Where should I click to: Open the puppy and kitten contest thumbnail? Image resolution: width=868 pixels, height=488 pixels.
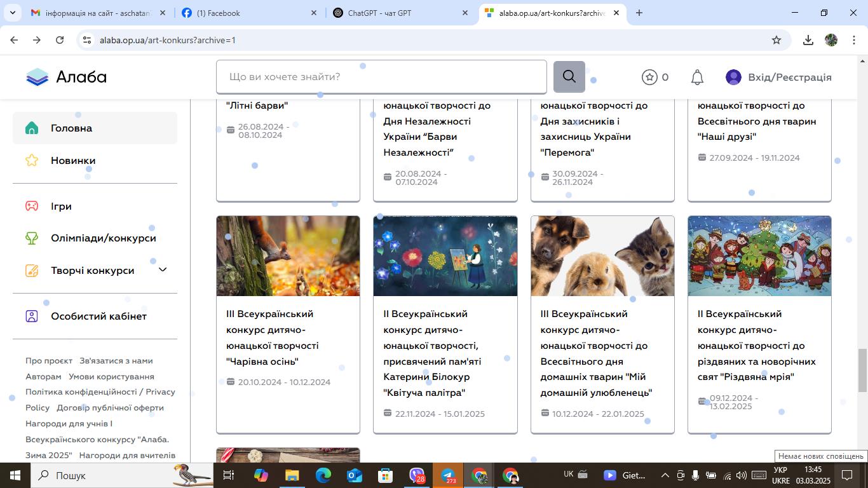602,256
